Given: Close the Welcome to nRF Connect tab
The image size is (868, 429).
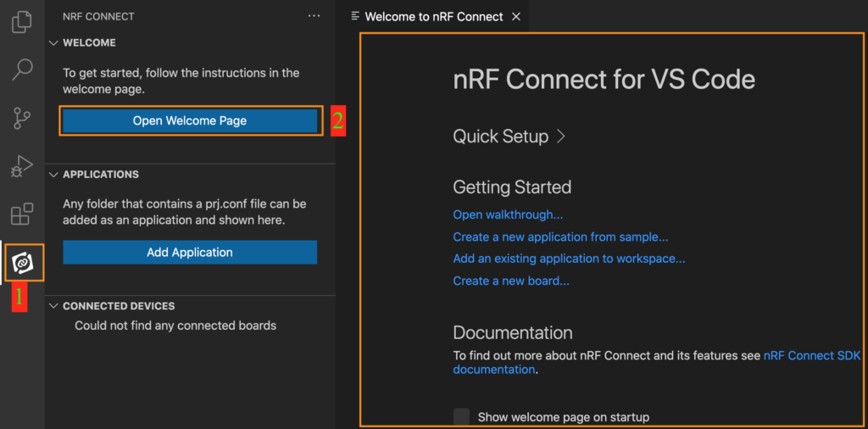Looking at the screenshot, I should click(x=516, y=17).
